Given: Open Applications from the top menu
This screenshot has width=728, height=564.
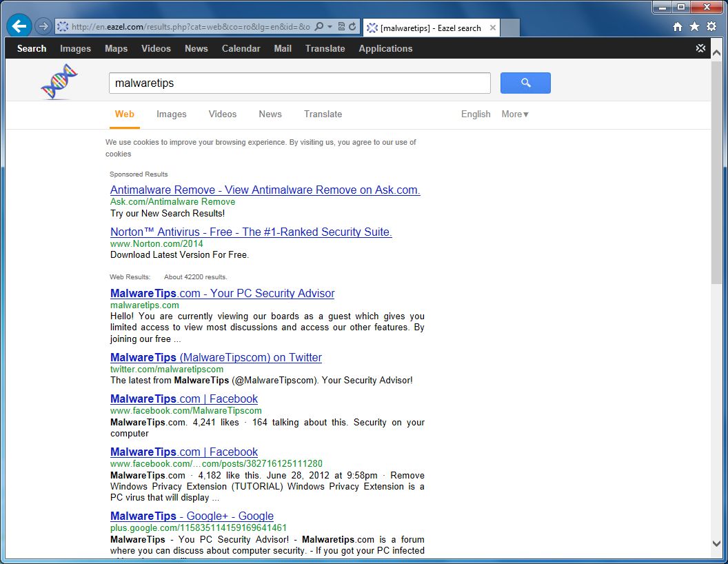Looking at the screenshot, I should coord(385,48).
